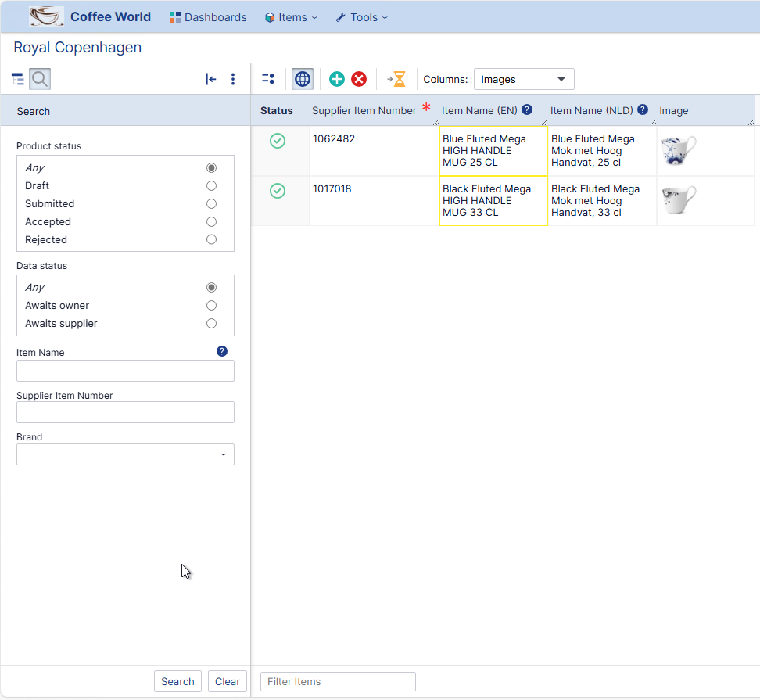
Task: Focus the Item Name search field
Action: [x=126, y=371]
